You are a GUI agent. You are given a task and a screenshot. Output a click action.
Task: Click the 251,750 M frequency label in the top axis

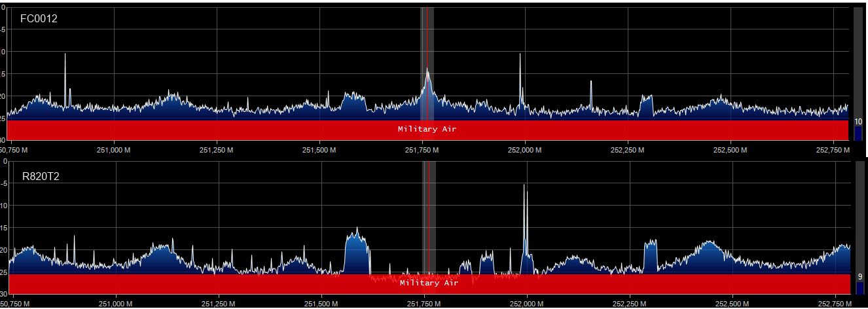tap(422, 150)
